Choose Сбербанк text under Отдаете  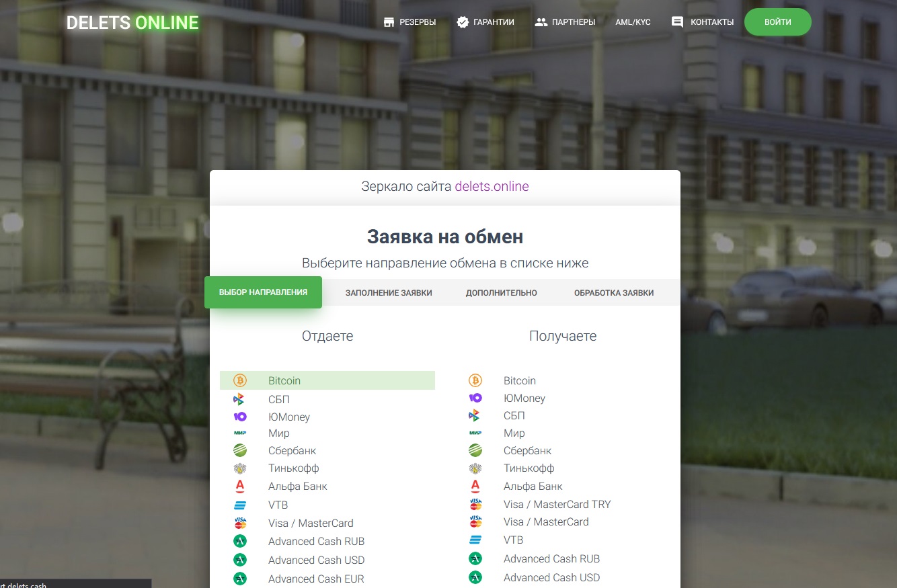292,451
